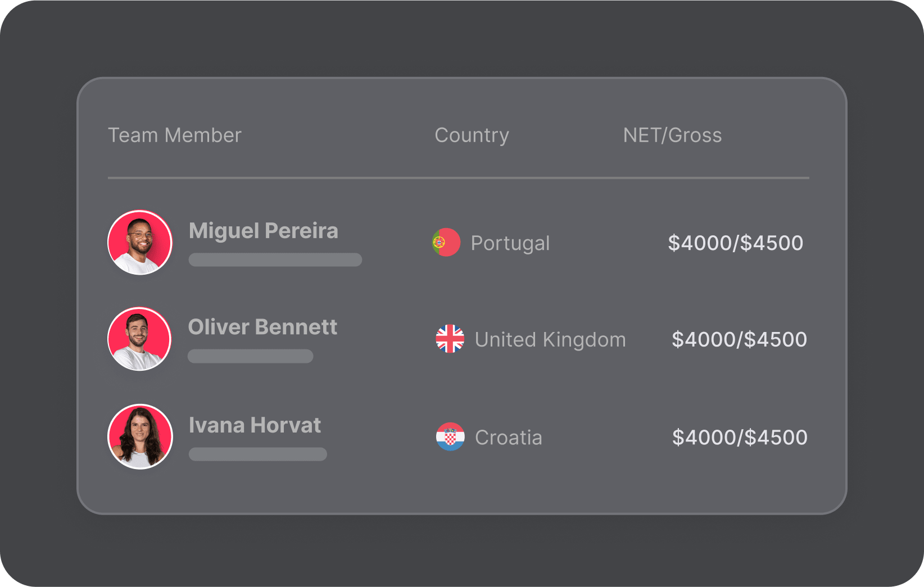The height and width of the screenshot is (587, 924).
Task: Click the placeholder bar under Ivana Horvat
Action: [258, 454]
